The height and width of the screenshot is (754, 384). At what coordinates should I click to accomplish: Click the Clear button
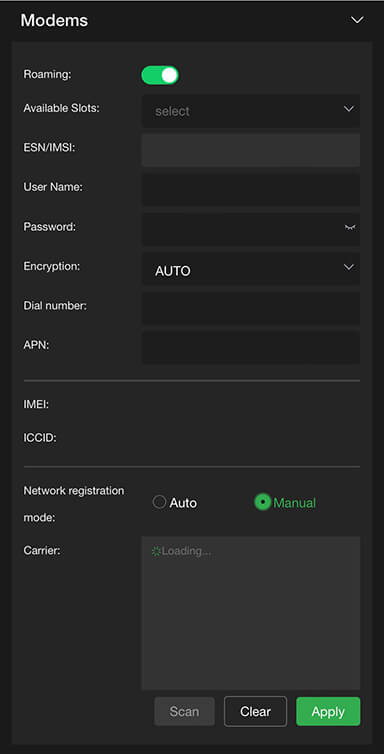tap(255, 711)
